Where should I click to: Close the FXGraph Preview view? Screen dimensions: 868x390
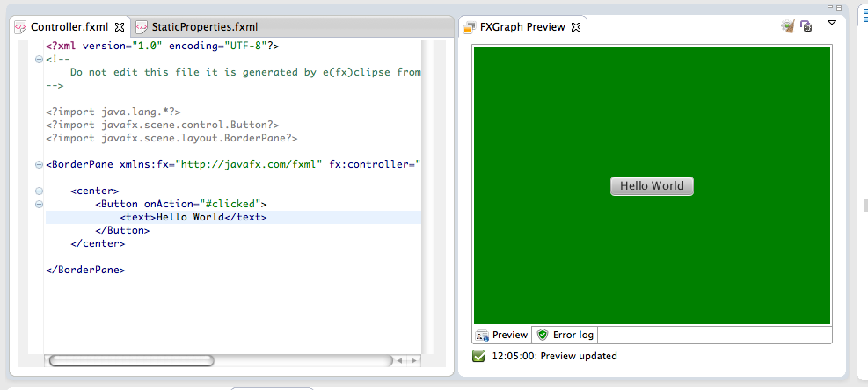(x=576, y=27)
